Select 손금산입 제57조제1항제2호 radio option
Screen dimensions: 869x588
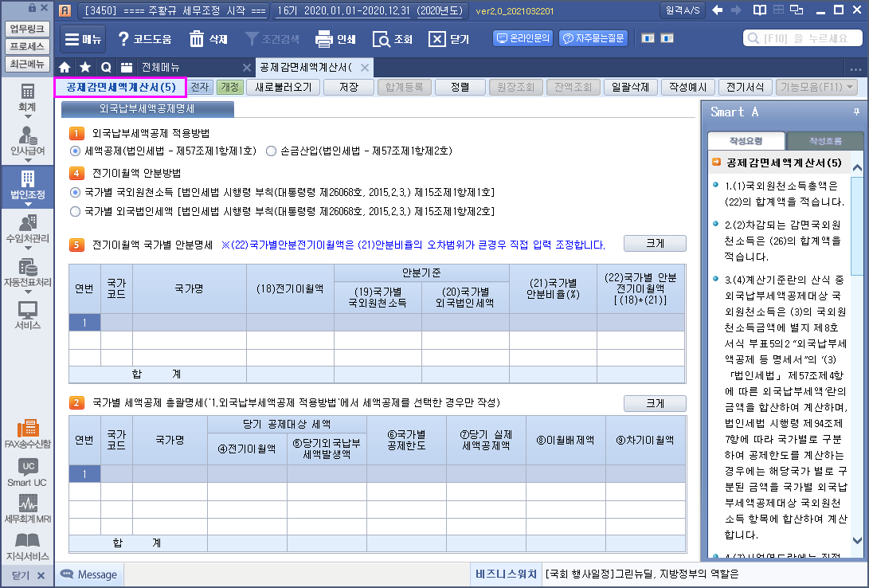(x=272, y=151)
